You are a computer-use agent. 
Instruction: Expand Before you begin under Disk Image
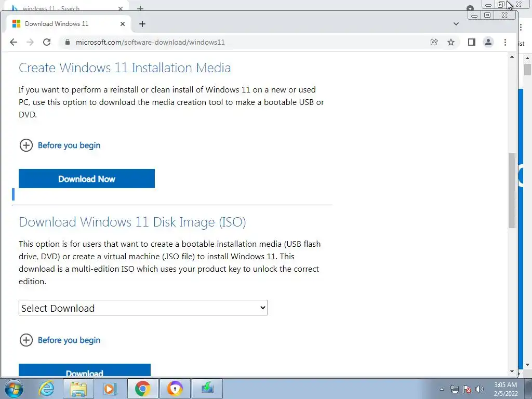pyautogui.click(x=60, y=340)
